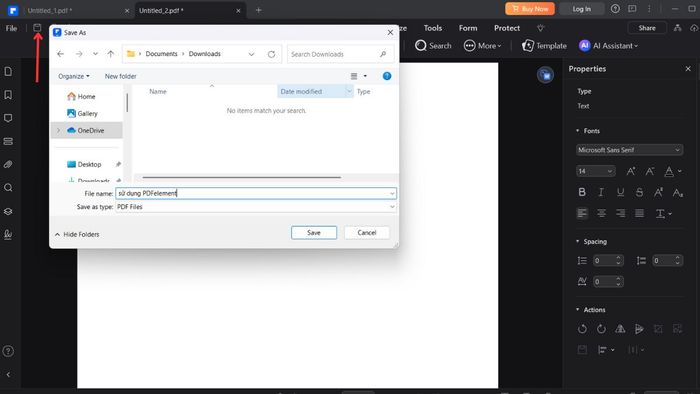The height and width of the screenshot is (394, 700).
Task: Click the File name input field
Action: [256, 193]
